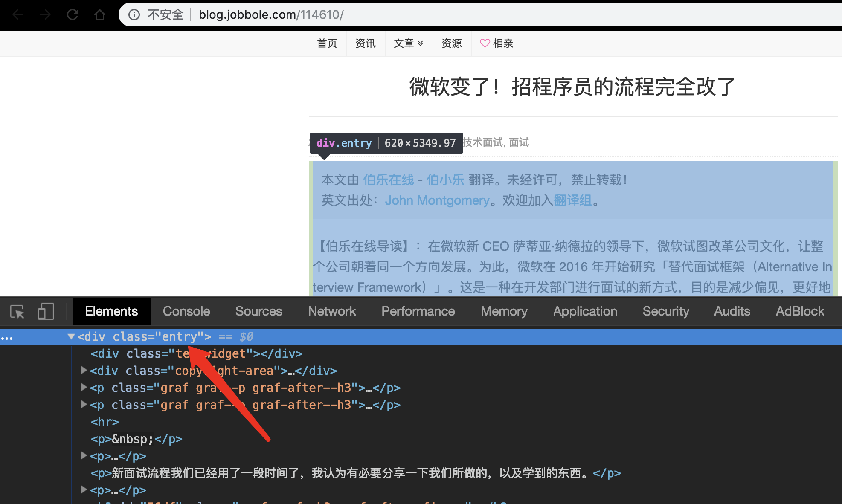The width and height of the screenshot is (842, 504).
Task: Click the 技术面试 tag link
Action: pos(482,142)
